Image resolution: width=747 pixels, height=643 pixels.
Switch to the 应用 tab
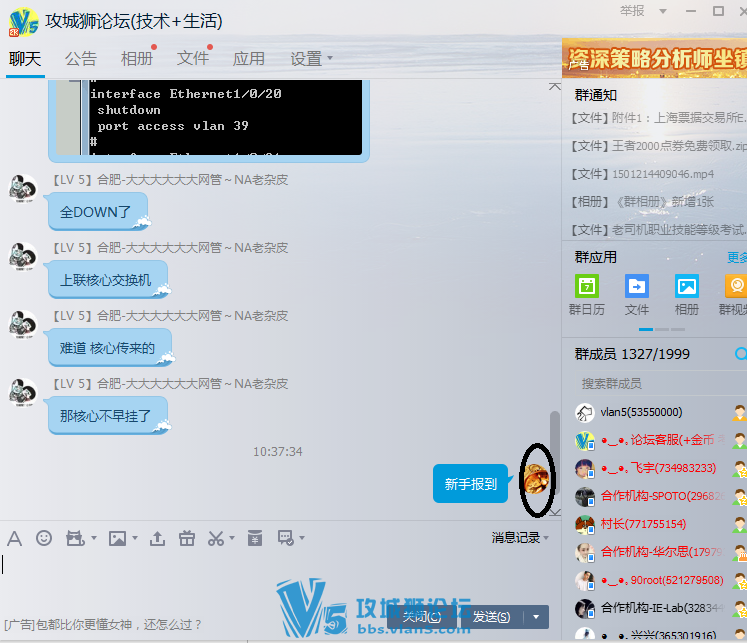tap(249, 59)
